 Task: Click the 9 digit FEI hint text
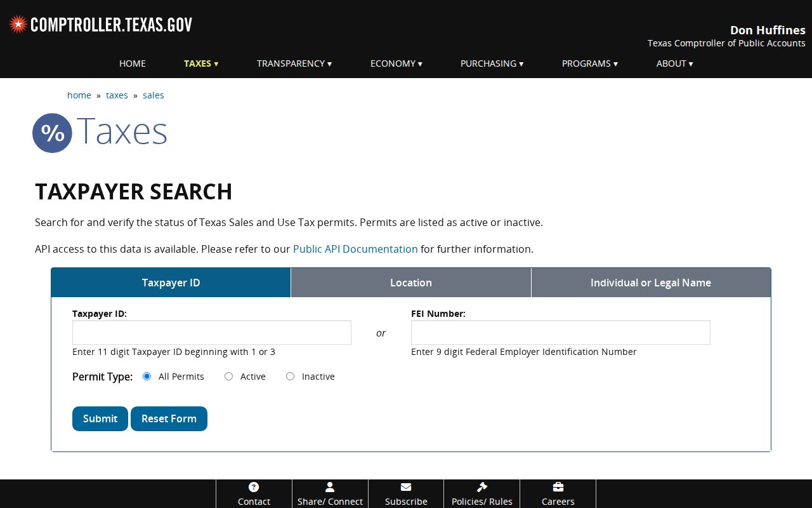[x=524, y=352]
